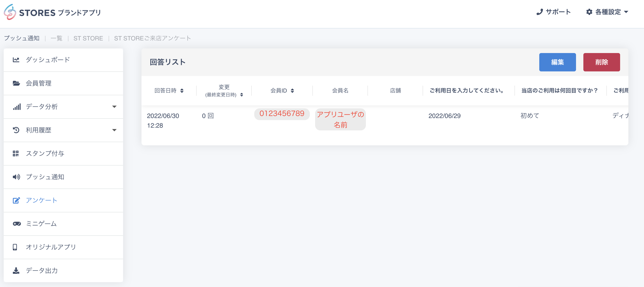Click 当店のご利用は何回目ですか column header

tap(559, 90)
